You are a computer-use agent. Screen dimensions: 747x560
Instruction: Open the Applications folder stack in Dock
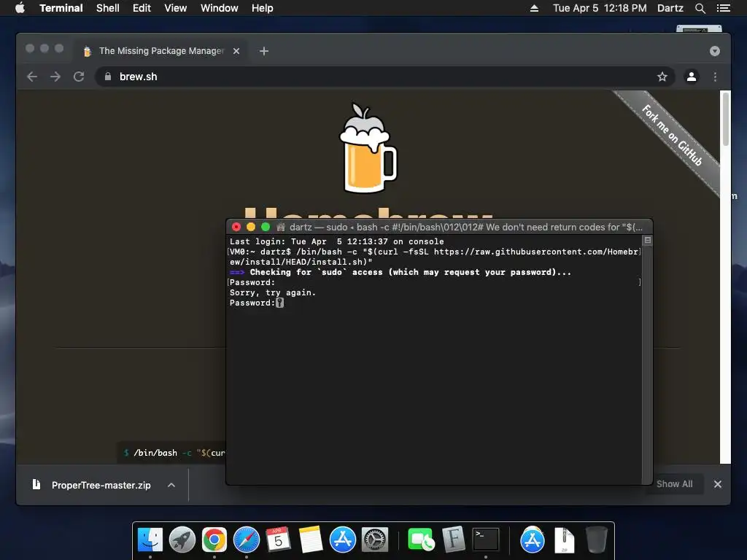532,540
